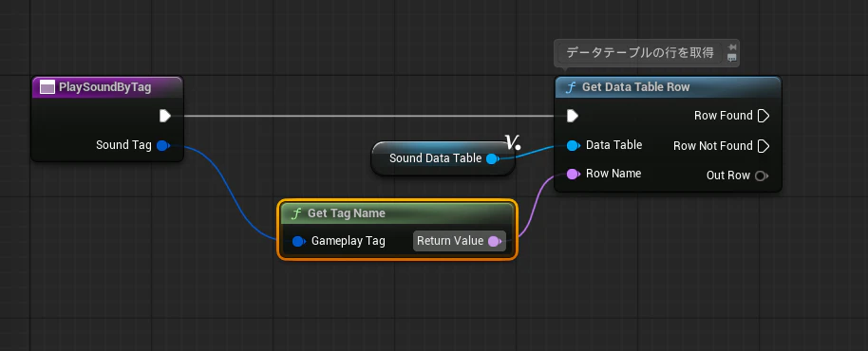
Task: Click Return Value output pin on Get Tag Name
Action: point(495,242)
